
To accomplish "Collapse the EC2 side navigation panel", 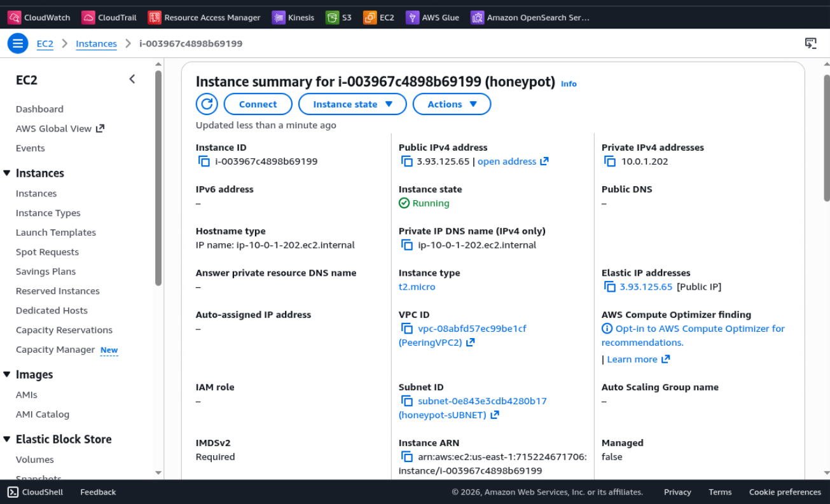I will (132, 79).
